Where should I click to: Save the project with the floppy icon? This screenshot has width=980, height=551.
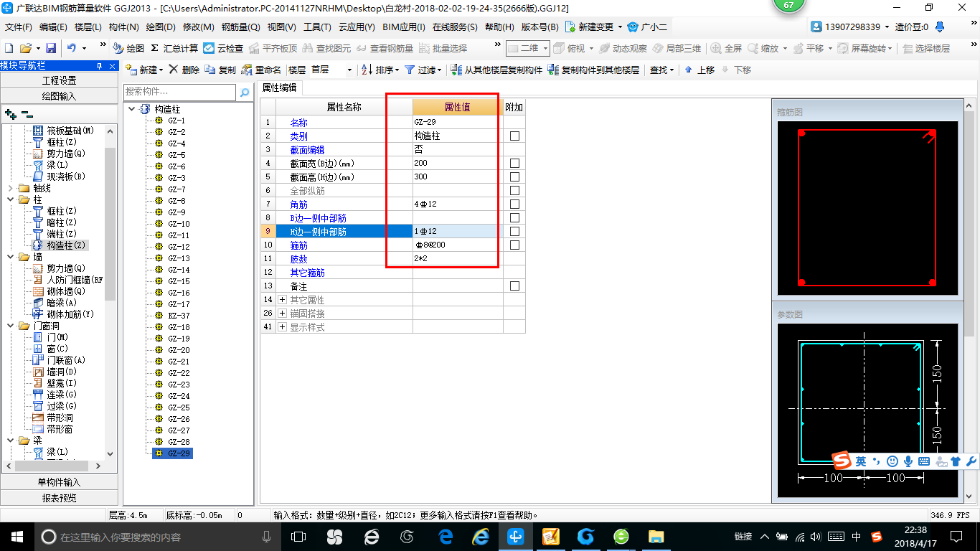[51, 48]
